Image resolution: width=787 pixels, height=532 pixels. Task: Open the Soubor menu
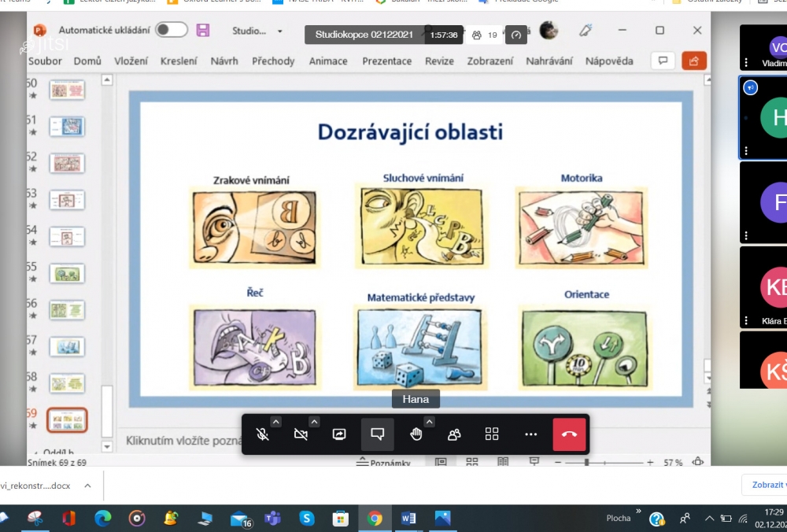point(45,61)
